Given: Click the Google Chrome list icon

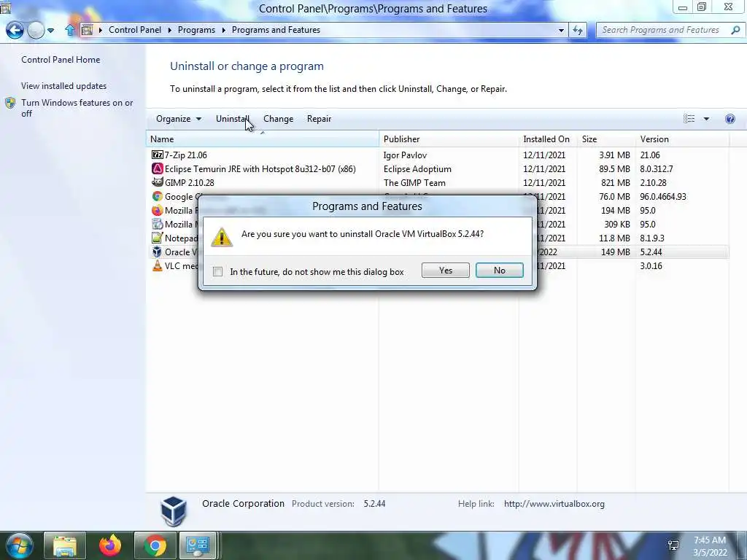Looking at the screenshot, I should pos(158,196).
